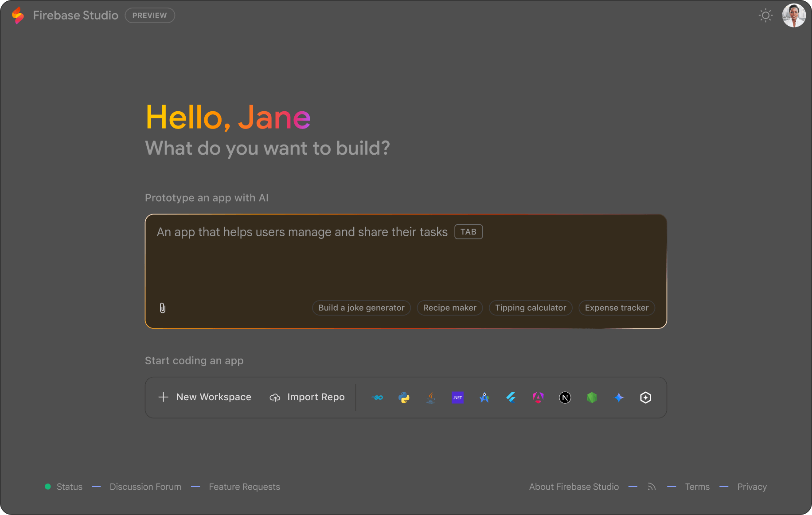
Task: Select the Python template icon
Action: tap(404, 398)
